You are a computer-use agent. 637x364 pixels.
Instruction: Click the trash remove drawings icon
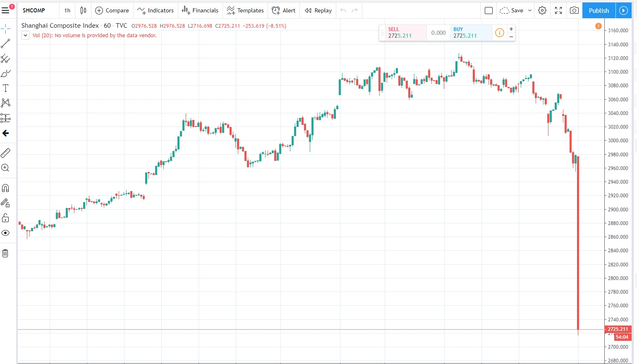[6, 253]
